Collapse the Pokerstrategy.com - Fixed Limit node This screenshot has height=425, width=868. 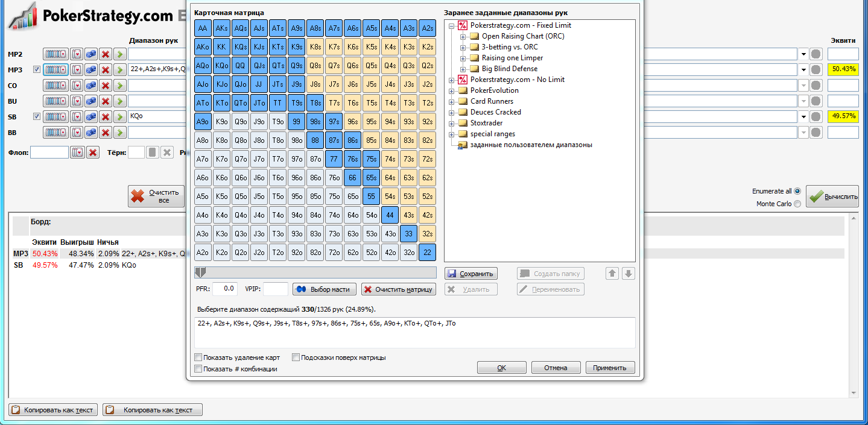pos(452,25)
